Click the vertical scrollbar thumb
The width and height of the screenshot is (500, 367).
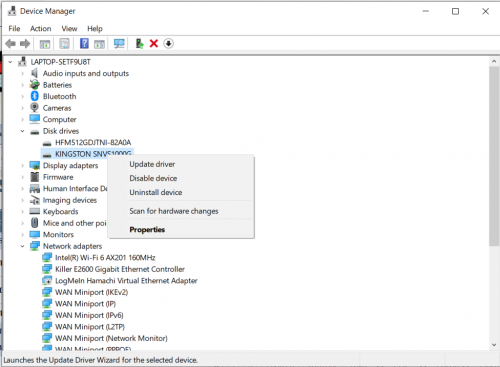pyautogui.click(x=494, y=156)
